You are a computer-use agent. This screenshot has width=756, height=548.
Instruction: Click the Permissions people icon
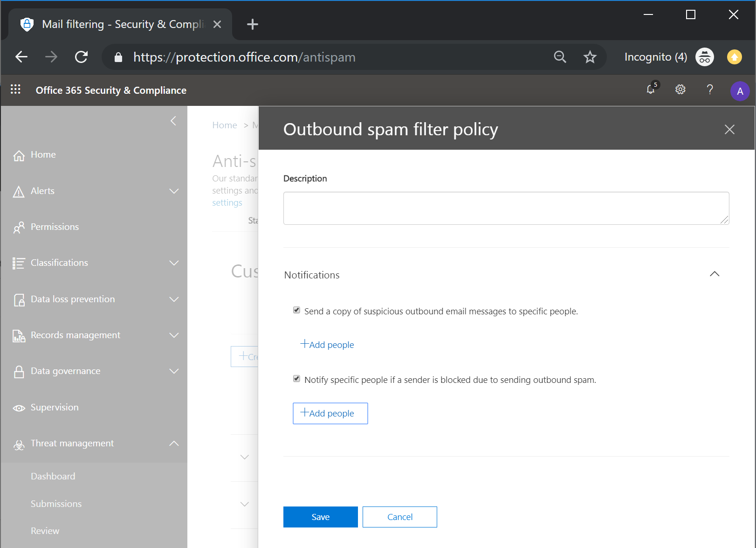click(19, 228)
